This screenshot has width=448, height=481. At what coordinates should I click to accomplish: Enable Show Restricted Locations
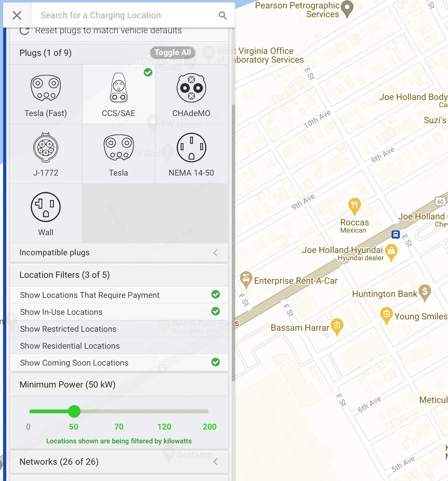tap(119, 329)
